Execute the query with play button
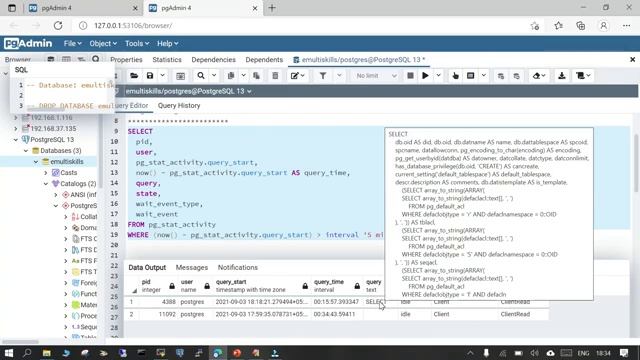 tap(425, 76)
